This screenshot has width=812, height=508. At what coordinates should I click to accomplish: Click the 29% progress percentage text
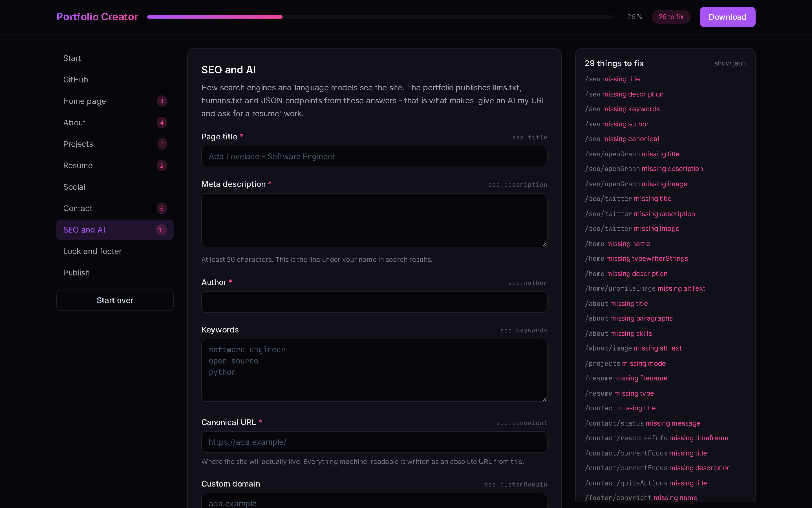click(x=634, y=17)
